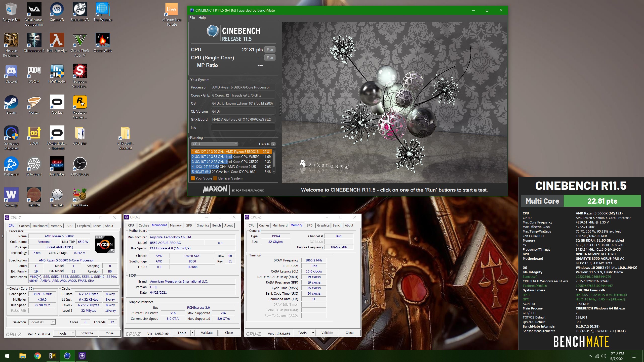
Task: Click Validate in left CPU-Z window
Action: [x=87, y=333]
